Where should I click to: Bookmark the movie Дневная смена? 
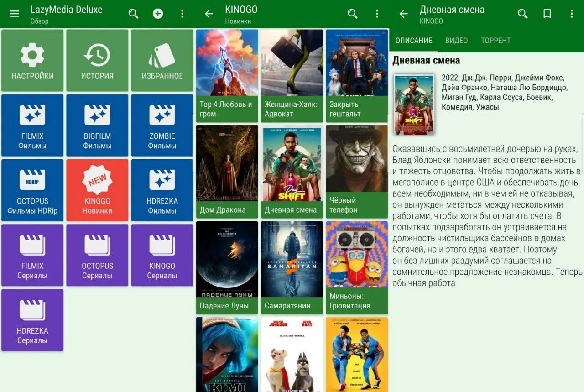(547, 14)
